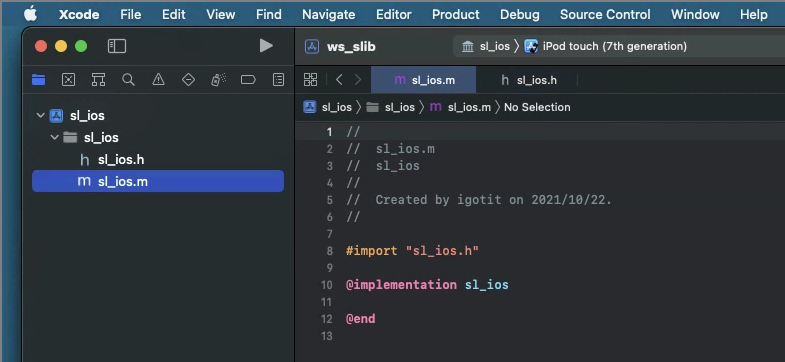Choose the sl_ios scheme in toolbar
This screenshot has height=362, width=785.
pos(486,47)
